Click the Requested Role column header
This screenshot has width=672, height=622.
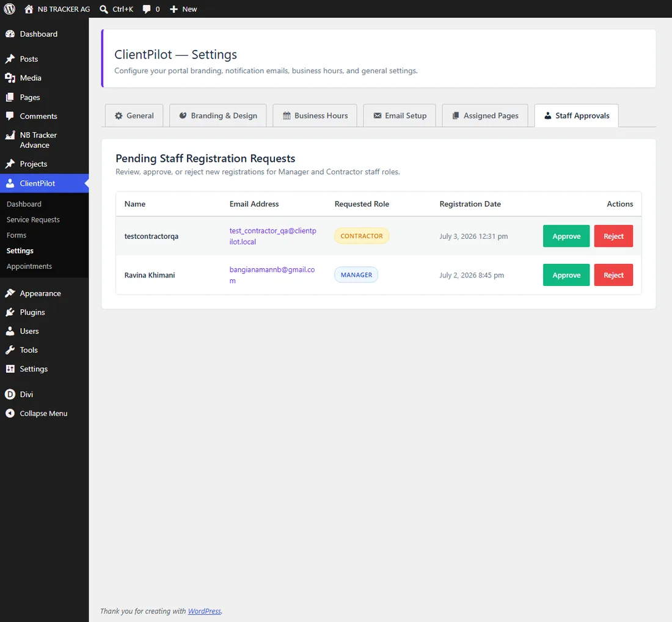pyautogui.click(x=362, y=204)
